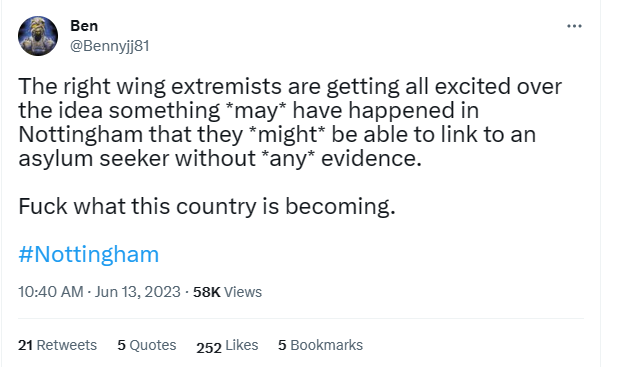Click the 10:40 AM timestamp
The image size is (628, 367).
point(50,292)
